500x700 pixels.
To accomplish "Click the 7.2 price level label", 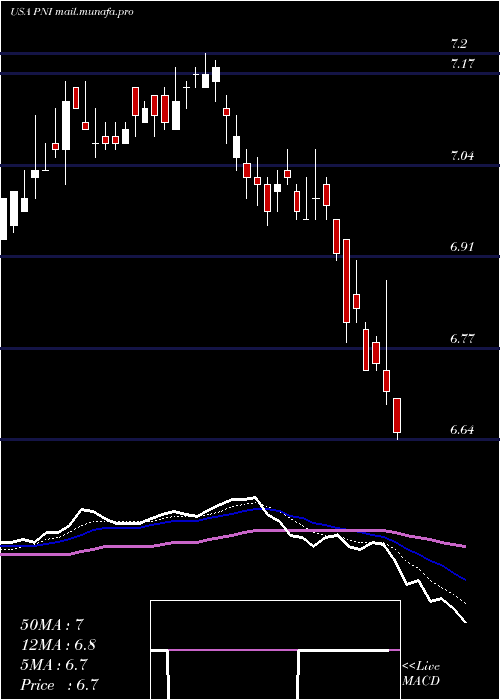I will [x=459, y=44].
